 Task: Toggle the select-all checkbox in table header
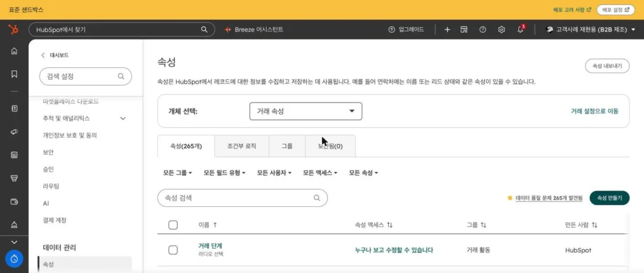pos(173,225)
